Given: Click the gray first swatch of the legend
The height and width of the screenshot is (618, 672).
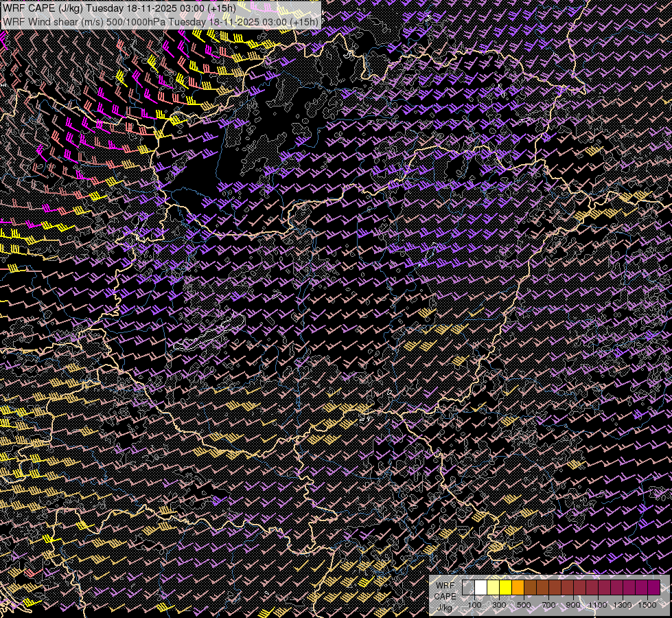Looking at the screenshot, I should 468,587.
